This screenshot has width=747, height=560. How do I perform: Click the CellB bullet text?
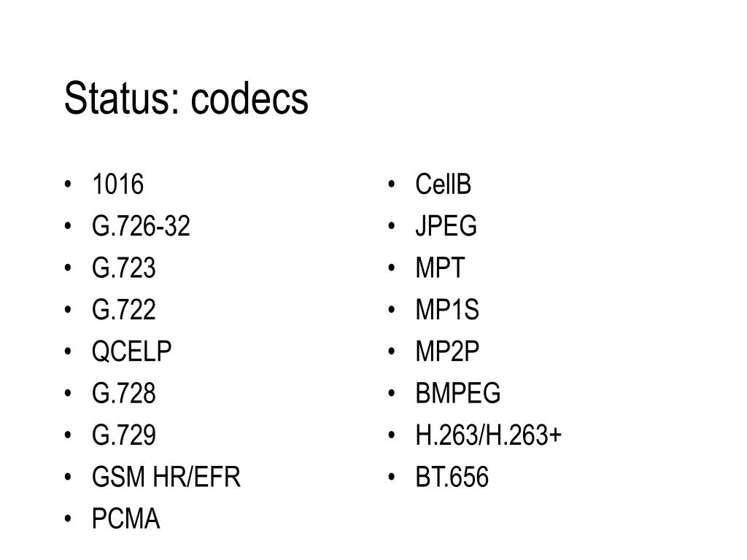[443, 184]
